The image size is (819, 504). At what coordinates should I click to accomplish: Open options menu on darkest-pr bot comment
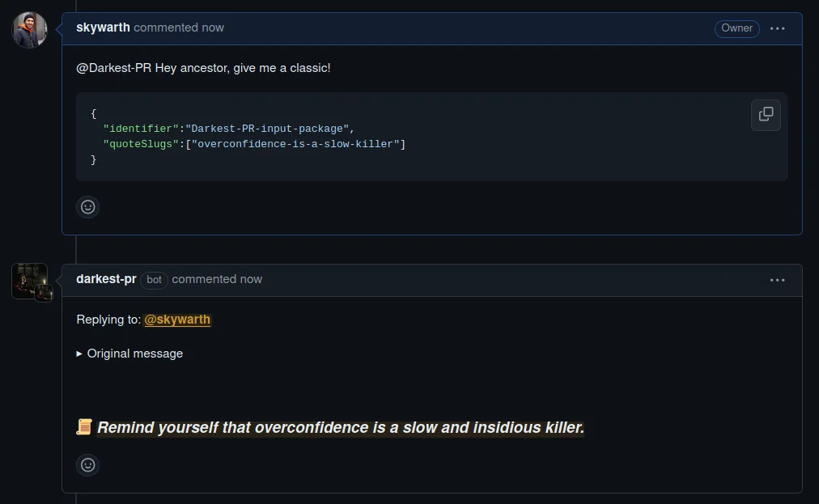(778, 280)
